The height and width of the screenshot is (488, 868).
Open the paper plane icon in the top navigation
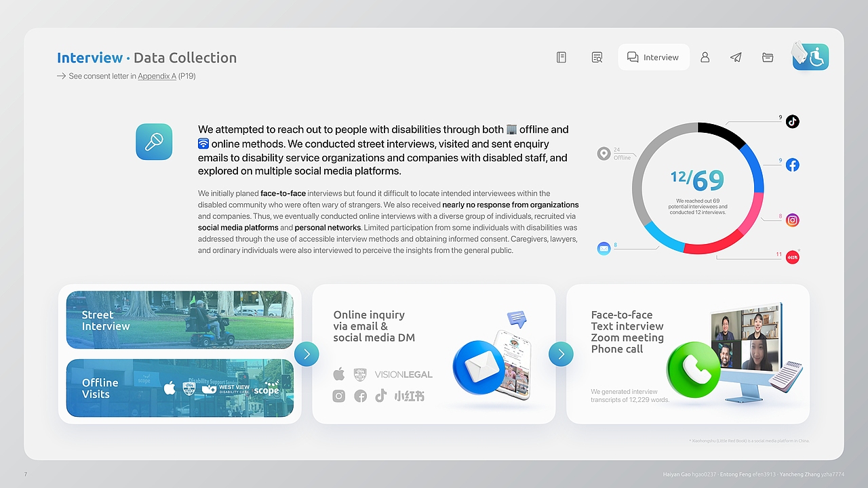point(736,58)
